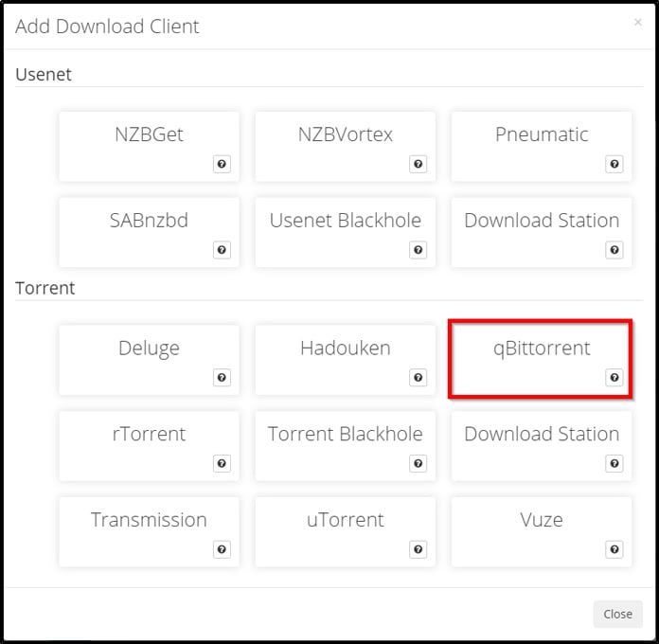Dismiss dialog with the X icon
Image resolution: width=659 pixels, height=644 pixels.
(x=637, y=22)
